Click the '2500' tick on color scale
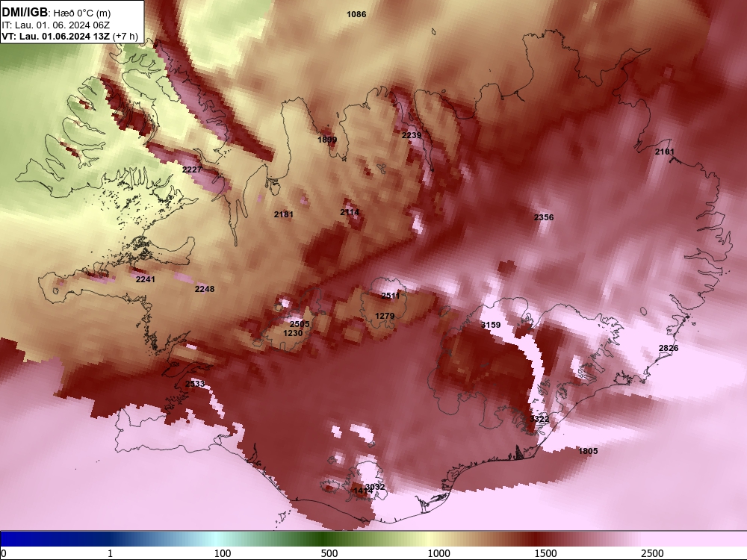Viewport: 747px width, 560px height. tap(652, 553)
